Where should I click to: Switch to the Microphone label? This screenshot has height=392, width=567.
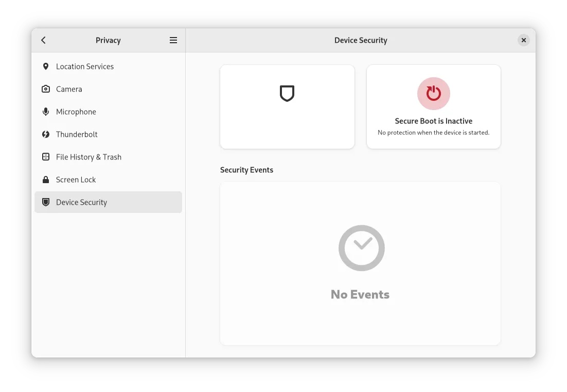coord(76,112)
